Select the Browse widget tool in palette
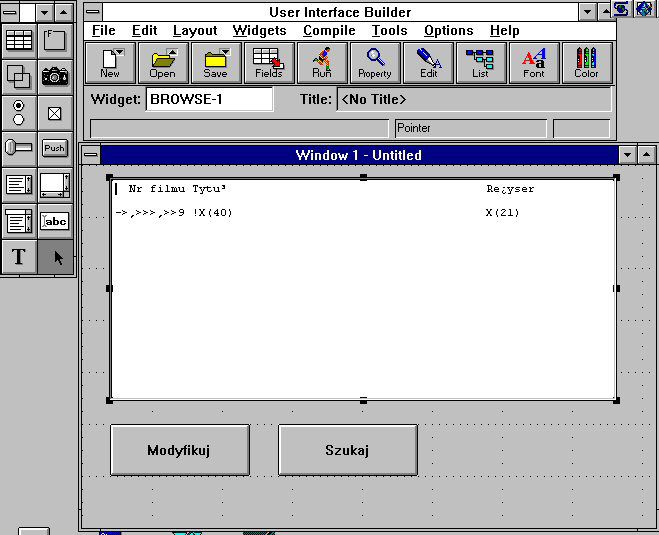 pos(19,41)
